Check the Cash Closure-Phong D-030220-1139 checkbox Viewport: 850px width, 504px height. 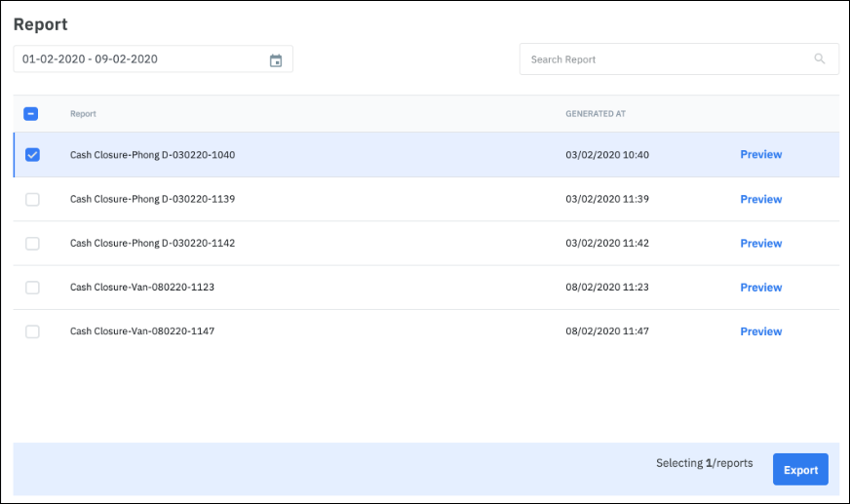(x=32, y=200)
